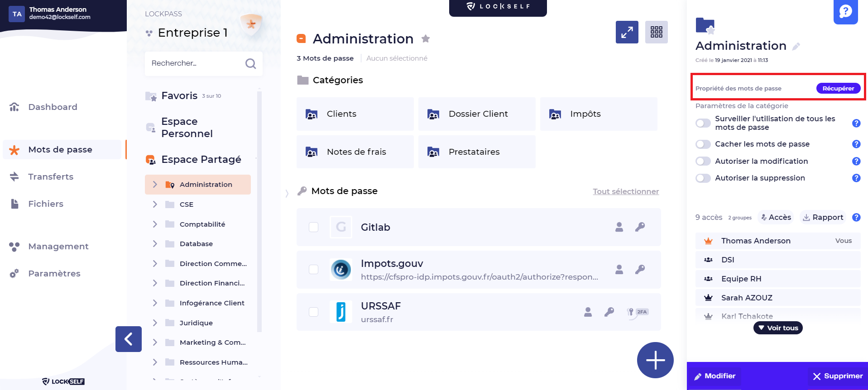Click the user icon on Impots.gouv row
This screenshot has width=868, height=390.
(x=619, y=270)
